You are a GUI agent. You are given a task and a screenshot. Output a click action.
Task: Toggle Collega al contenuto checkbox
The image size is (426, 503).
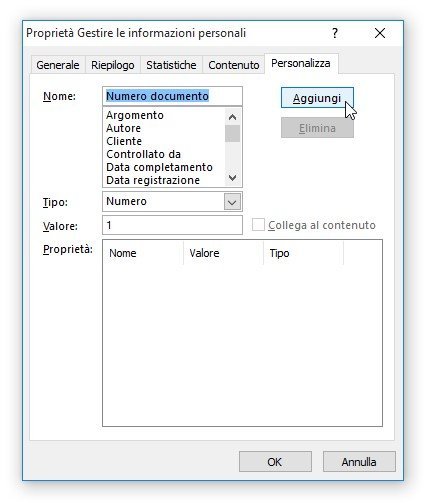[x=258, y=225]
